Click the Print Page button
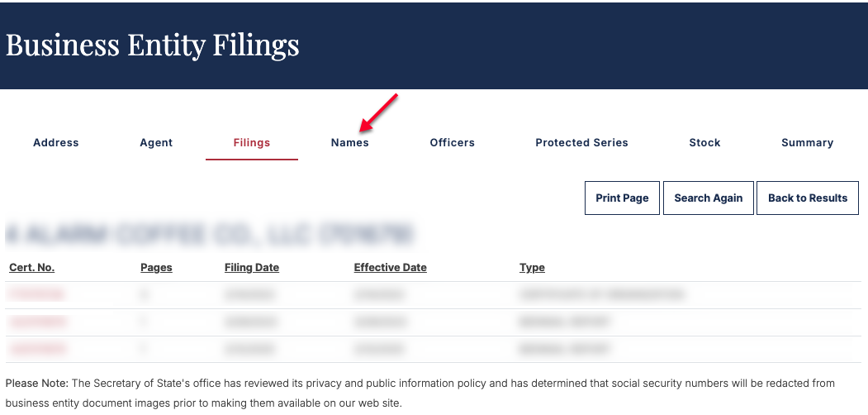 (x=622, y=198)
